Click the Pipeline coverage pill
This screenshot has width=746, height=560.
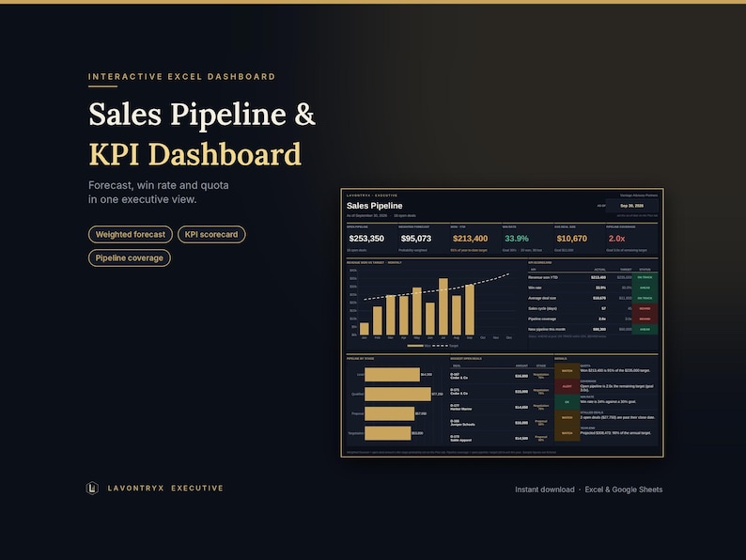[130, 257]
